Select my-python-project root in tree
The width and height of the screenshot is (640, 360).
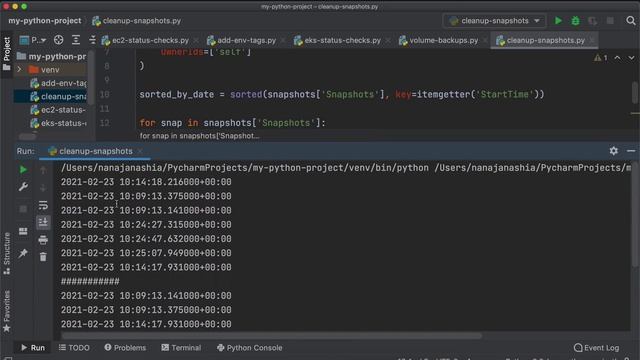click(52, 56)
